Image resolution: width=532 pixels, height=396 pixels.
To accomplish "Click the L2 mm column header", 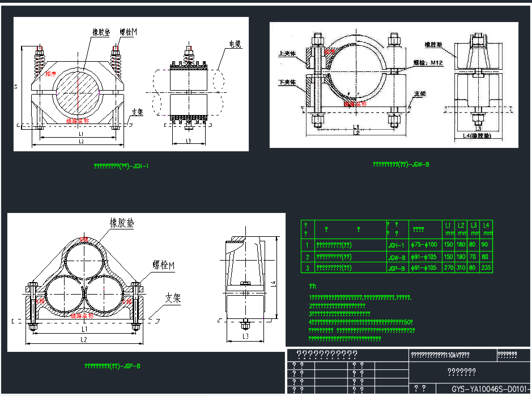I will tap(461, 229).
